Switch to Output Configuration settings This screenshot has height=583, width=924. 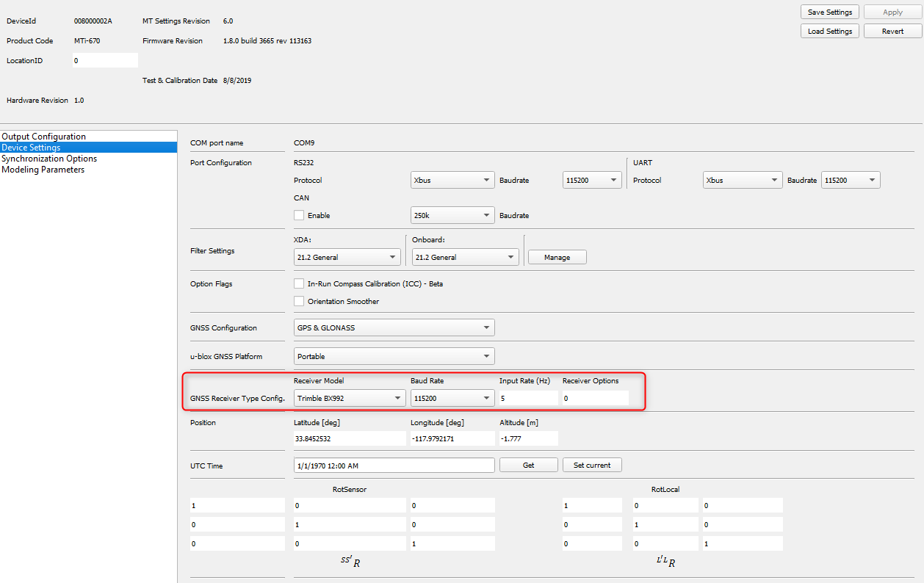click(x=43, y=136)
